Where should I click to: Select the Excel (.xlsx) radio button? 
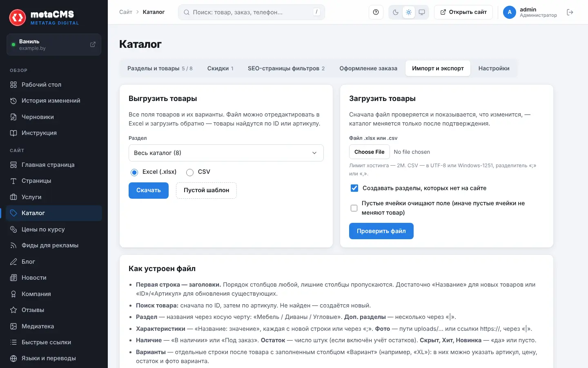134,173
